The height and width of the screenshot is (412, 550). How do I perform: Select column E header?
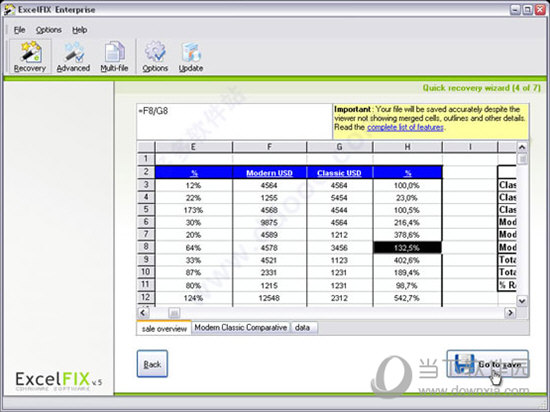[193, 147]
